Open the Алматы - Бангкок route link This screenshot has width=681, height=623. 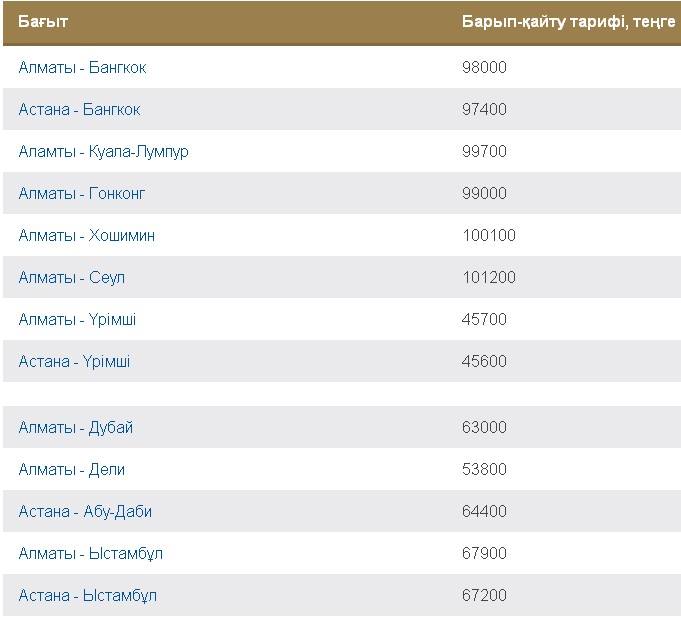pyautogui.click(x=82, y=68)
